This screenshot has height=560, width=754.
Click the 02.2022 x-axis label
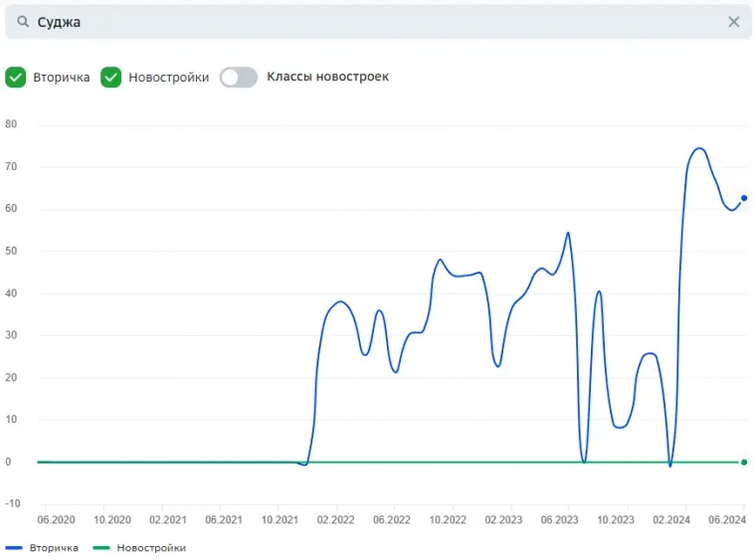(336, 520)
